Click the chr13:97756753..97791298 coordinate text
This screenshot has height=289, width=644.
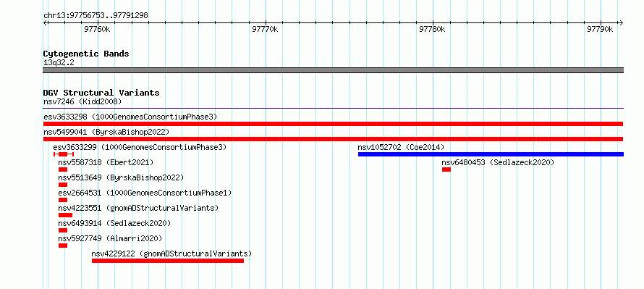pyautogui.click(x=96, y=15)
